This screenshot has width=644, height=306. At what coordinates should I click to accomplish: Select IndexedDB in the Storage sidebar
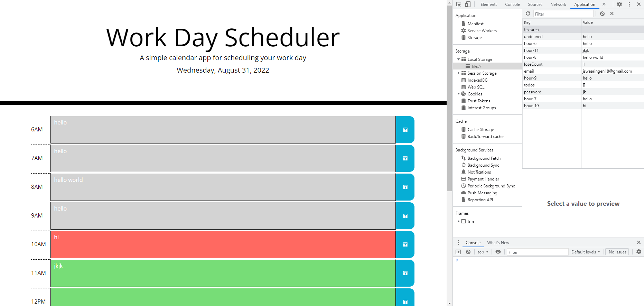click(477, 80)
